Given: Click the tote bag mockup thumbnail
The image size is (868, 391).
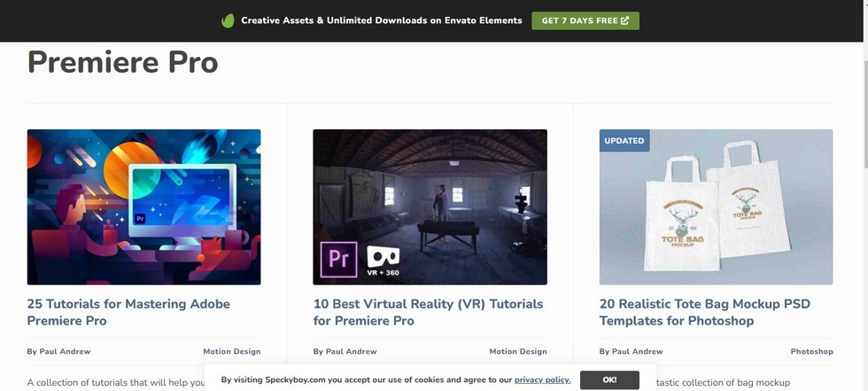Looking at the screenshot, I should [x=717, y=207].
